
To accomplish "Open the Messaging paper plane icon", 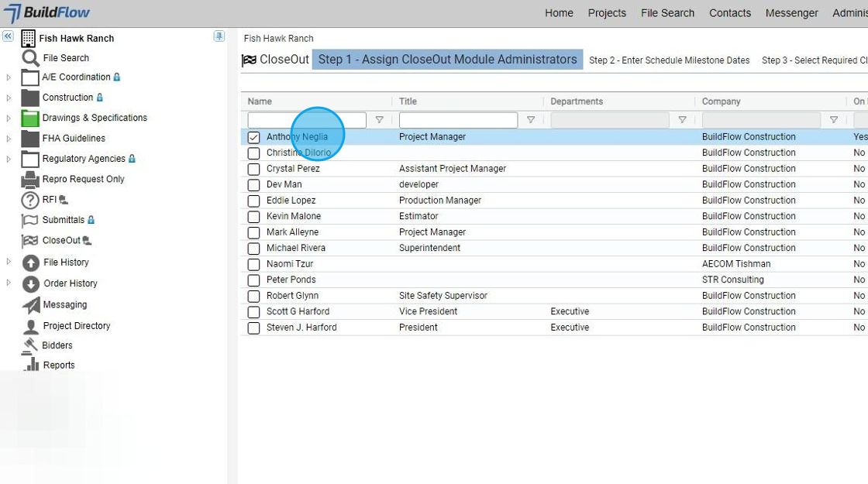I will coord(31,305).
